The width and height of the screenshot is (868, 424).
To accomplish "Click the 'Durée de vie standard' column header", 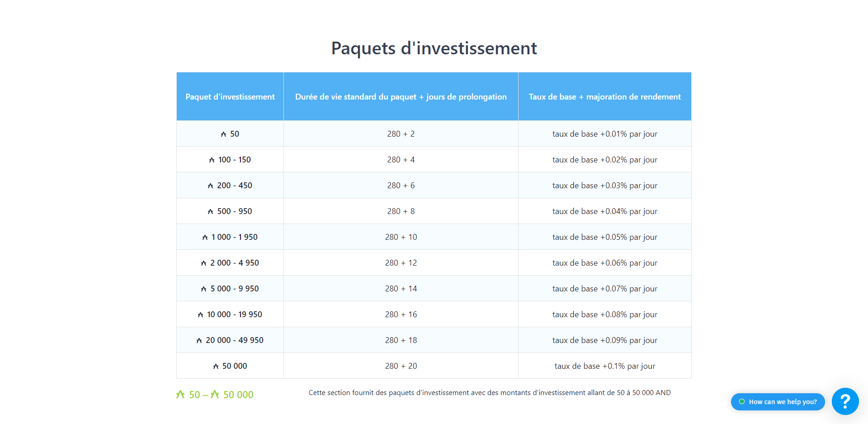I will click(x=401, y=97).
